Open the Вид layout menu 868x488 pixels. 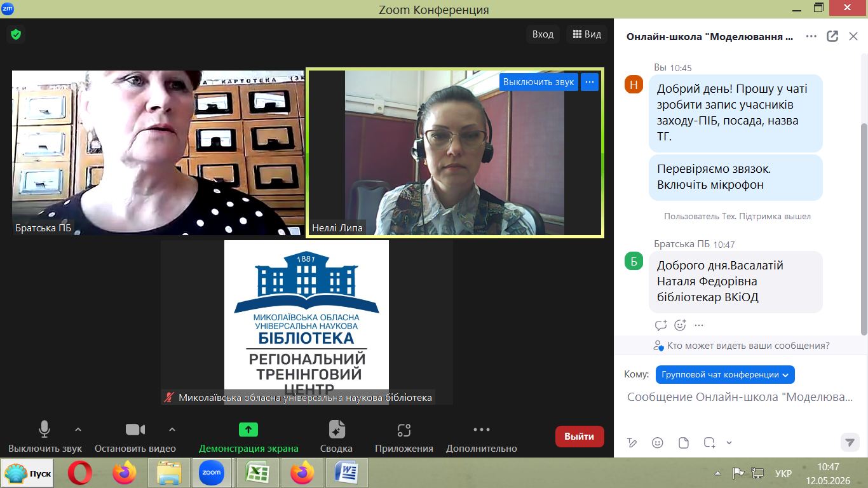click(587, 34)
